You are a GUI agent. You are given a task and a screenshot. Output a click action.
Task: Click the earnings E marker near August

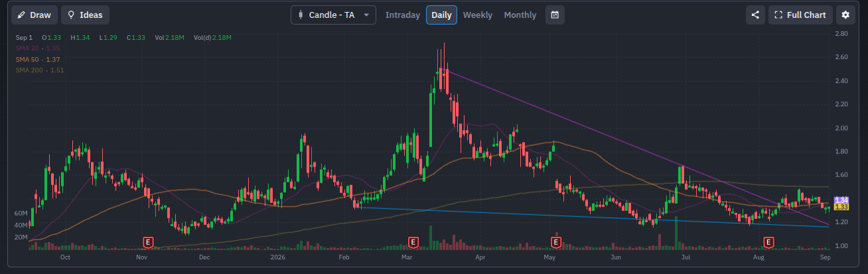(769, 241)
